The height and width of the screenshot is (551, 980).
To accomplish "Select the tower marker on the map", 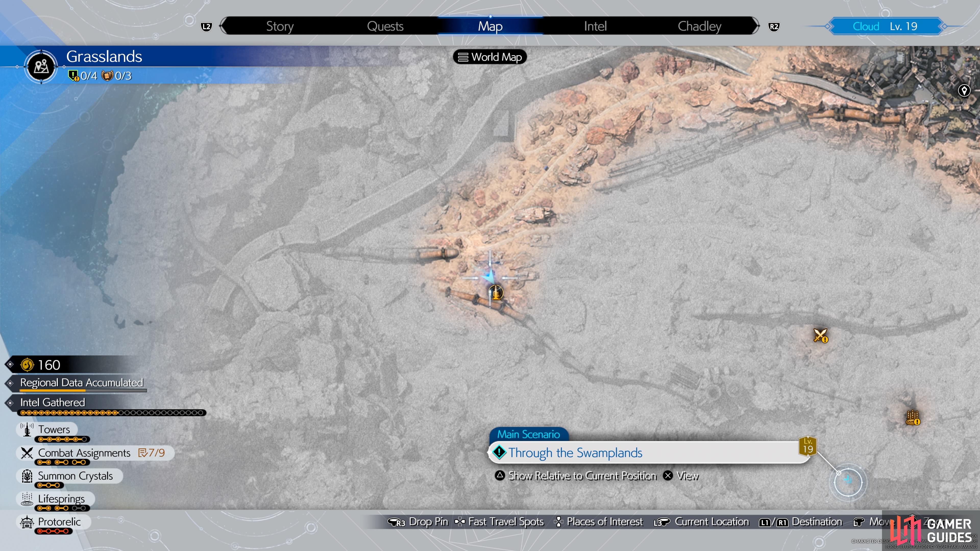I will (496, 293).
